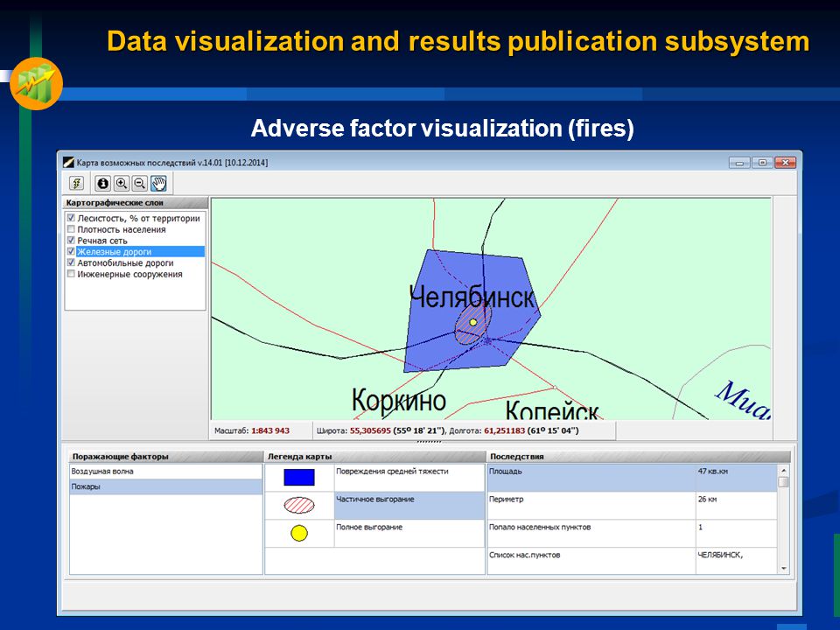Select Повреждения средней тяжести legend text
This screenshot has width=840, height=630.
coord(392,472)
